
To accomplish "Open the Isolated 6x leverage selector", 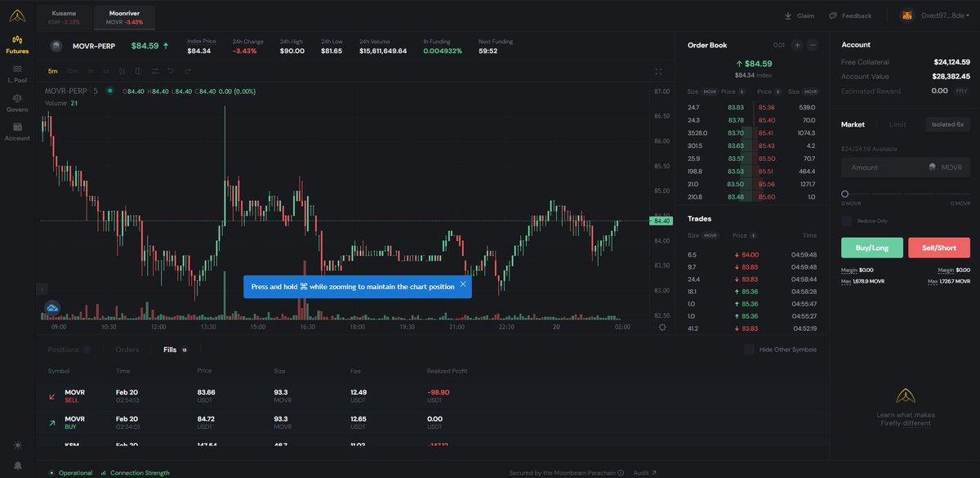I will (x=947, y=124).
